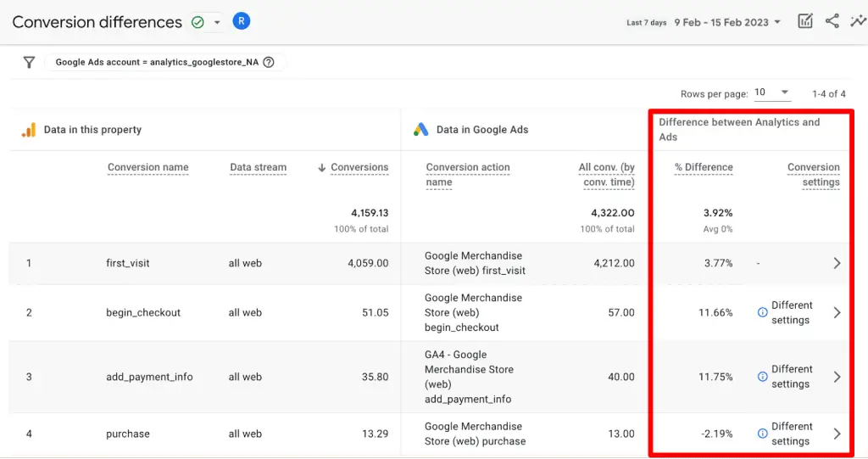Click the 57.00 Ads conversions value
The image size is (868, 459).
(621, 313)
